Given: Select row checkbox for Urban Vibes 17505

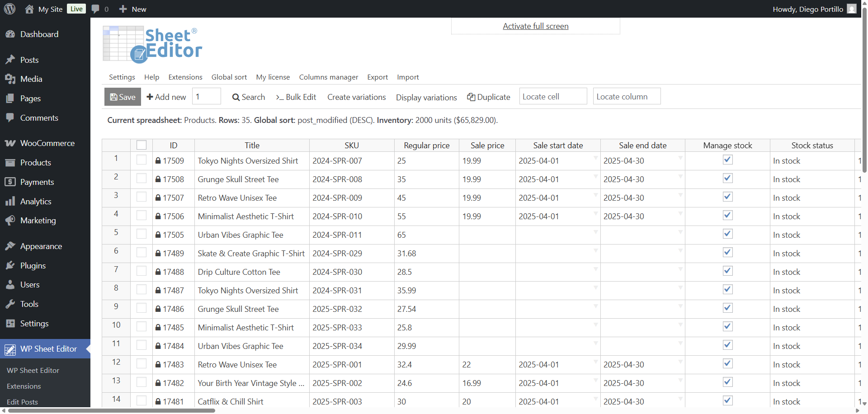Looking at the screenshot, I should [142, 234].
